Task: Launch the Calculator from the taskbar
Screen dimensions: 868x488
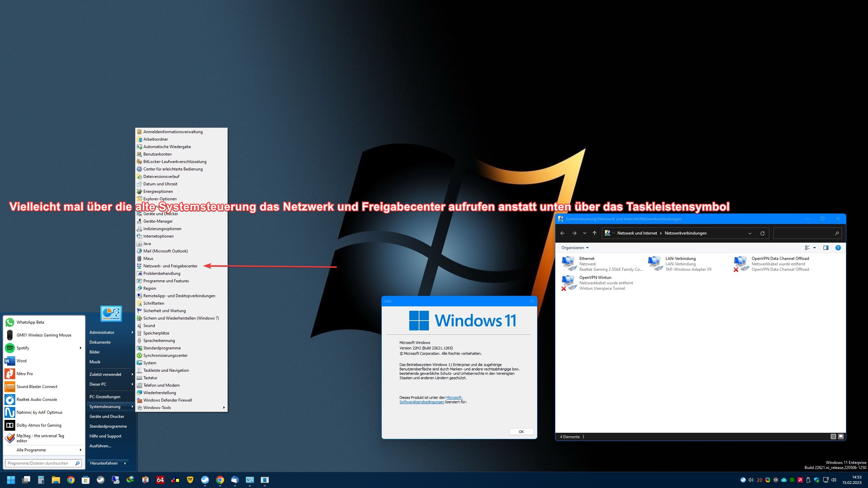Action: [41, 480]
